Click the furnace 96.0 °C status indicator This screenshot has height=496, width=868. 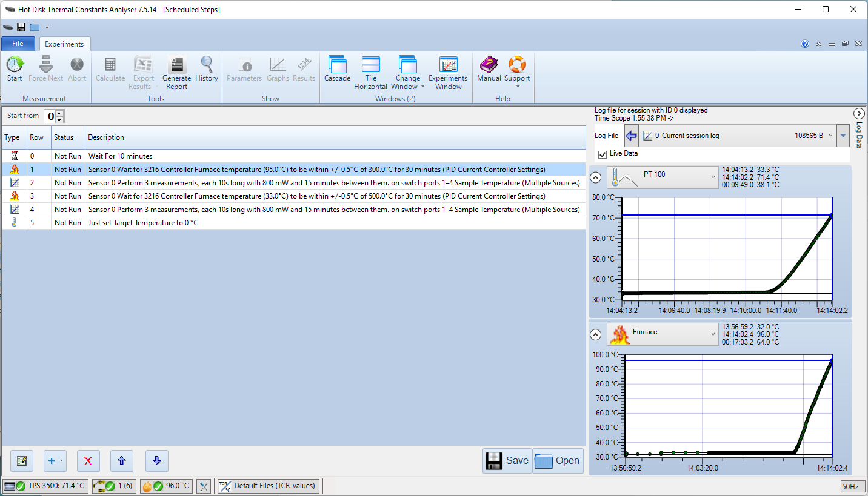(167, 486)
